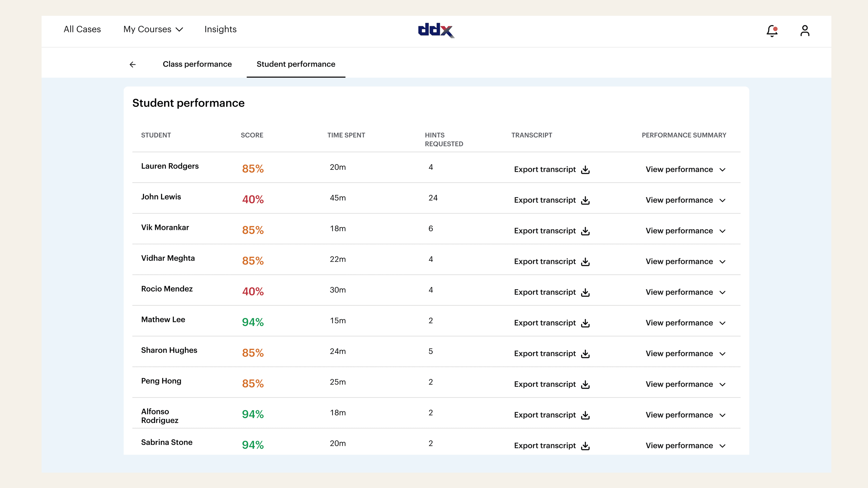Download John Lewis' transcript icon
This screenshot has width=868, height=488.
pyautogui.click(x=585, y=200)
